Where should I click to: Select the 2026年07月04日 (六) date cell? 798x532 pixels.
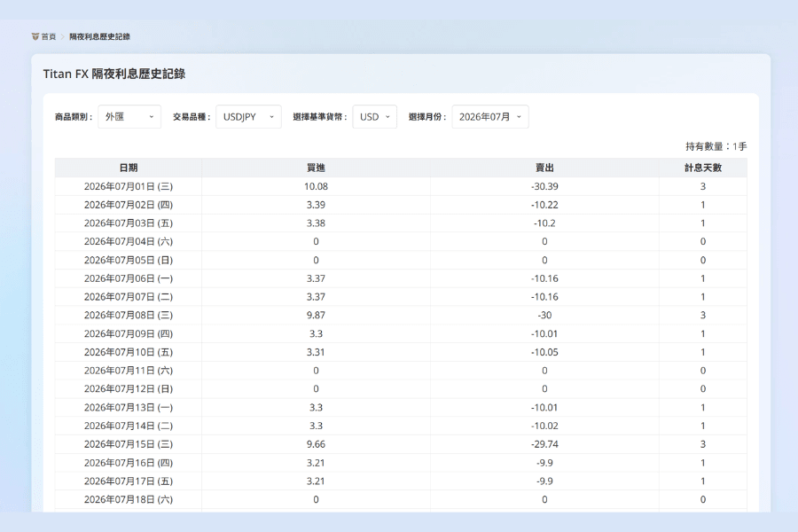[x=129, y=241]
